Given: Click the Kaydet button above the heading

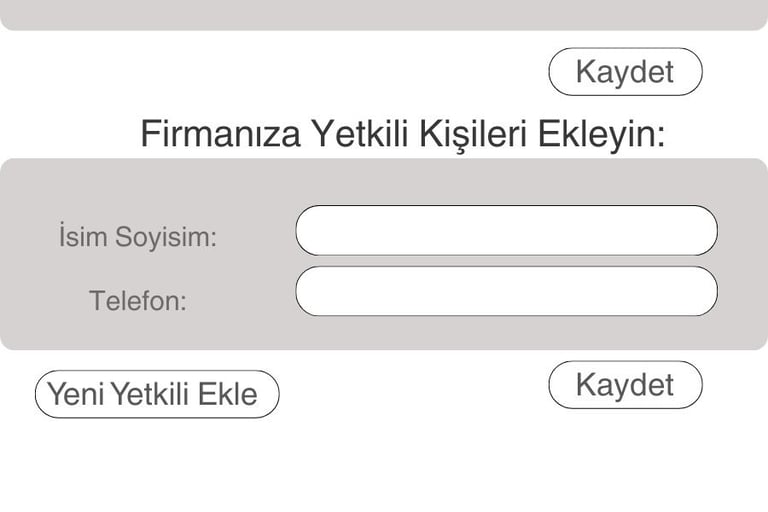Looking at the screenshot, I should pos(625,72).
